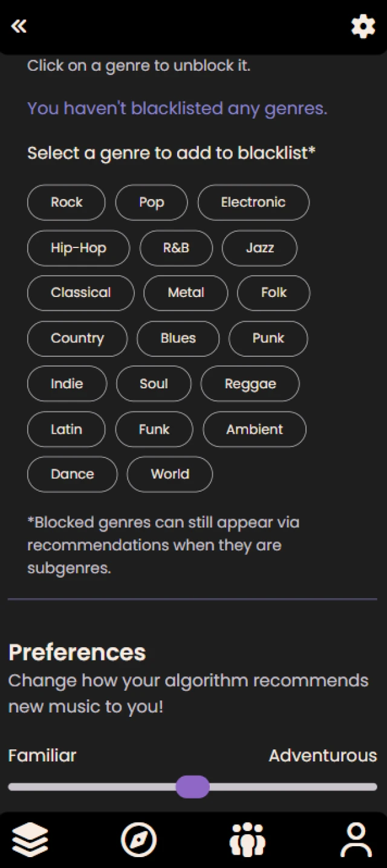The width and height of the screenshot is (387, 868).
Task: Blacklist the Rock genre
Action: [x=67, y=203]
